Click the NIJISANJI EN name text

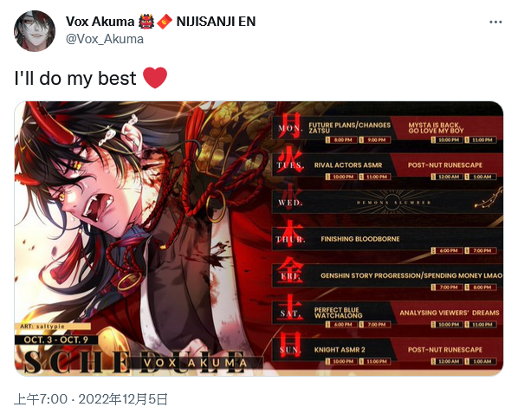(x=216, y=22)
